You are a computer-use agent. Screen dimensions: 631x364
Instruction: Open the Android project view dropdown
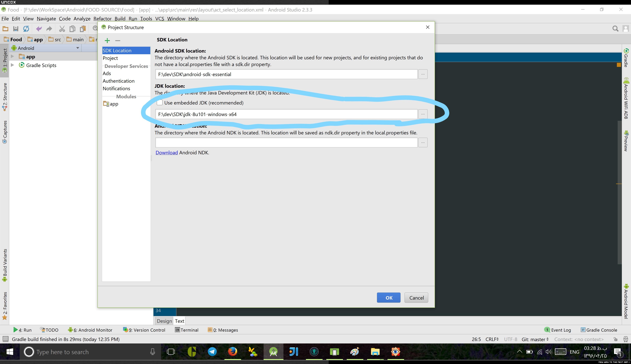[78, 48]
